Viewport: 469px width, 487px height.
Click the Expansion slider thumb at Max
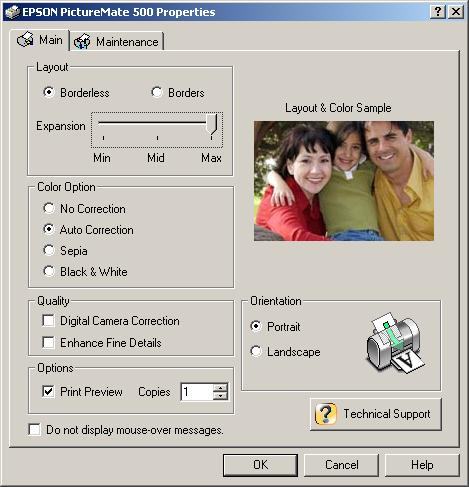[212, 124]
